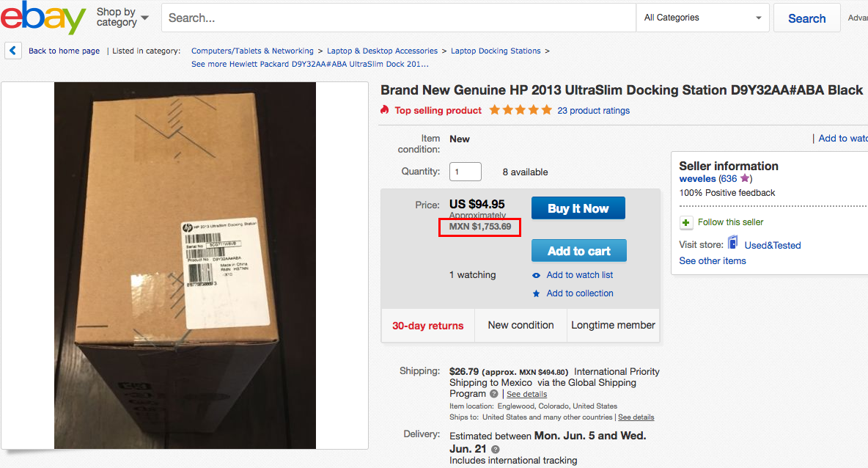Click the green plus Follow seller icon
Screen dimensions: 868x468
click(686, 223)
